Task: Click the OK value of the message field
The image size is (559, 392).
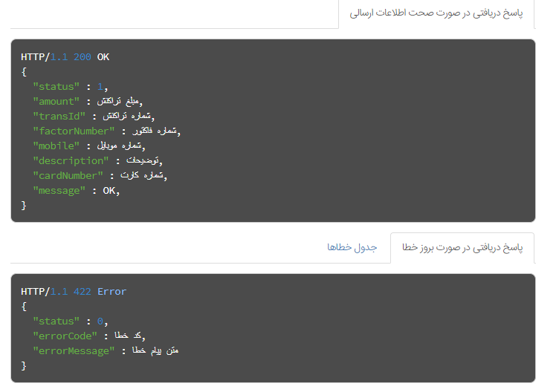Action: pos(109,191)
